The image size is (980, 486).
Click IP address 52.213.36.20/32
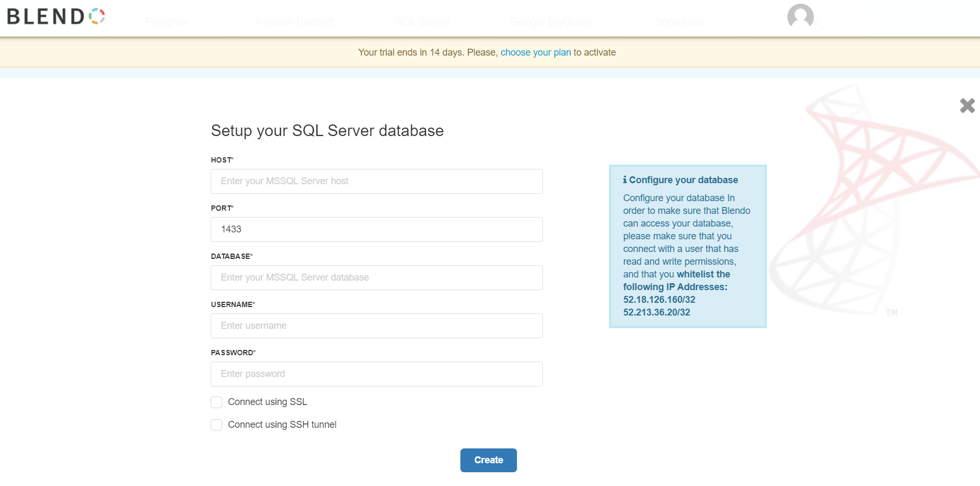tap(657, 312)
